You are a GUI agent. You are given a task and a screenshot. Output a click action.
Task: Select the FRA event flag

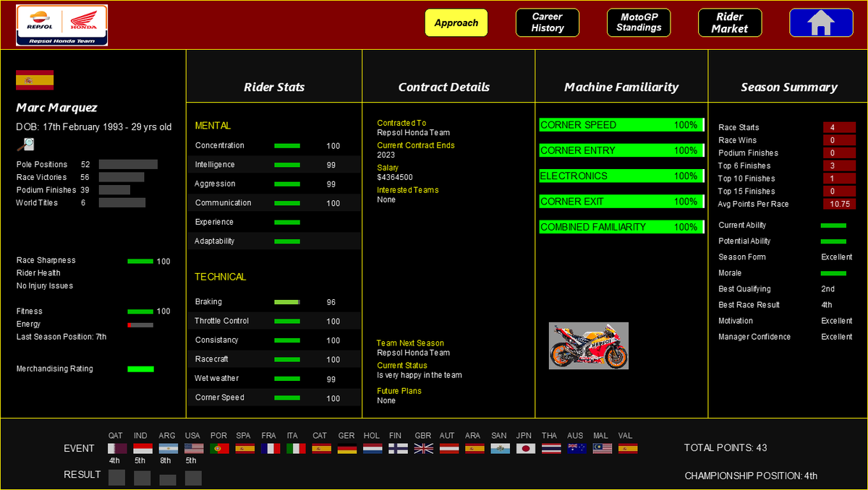click(271, 448)
